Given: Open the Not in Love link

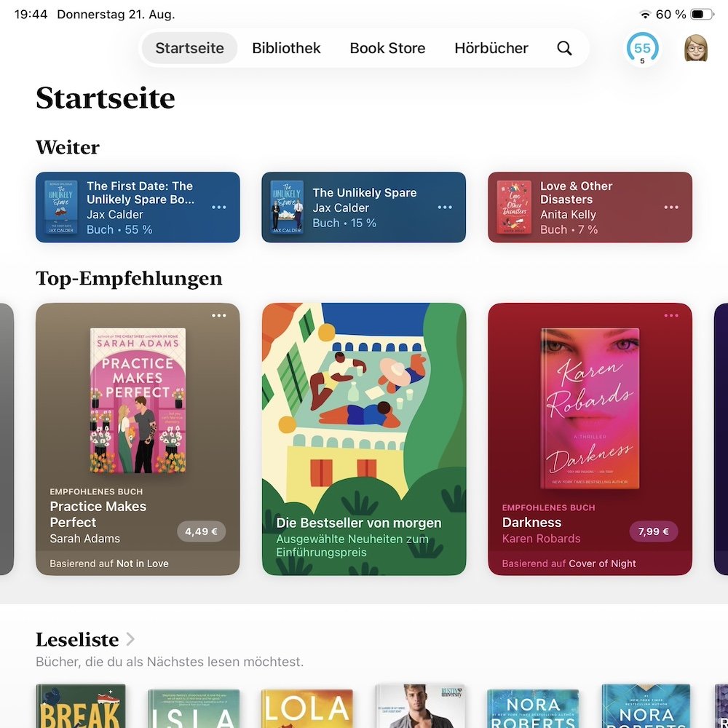Looking at the screenshot, I should 143,563.
